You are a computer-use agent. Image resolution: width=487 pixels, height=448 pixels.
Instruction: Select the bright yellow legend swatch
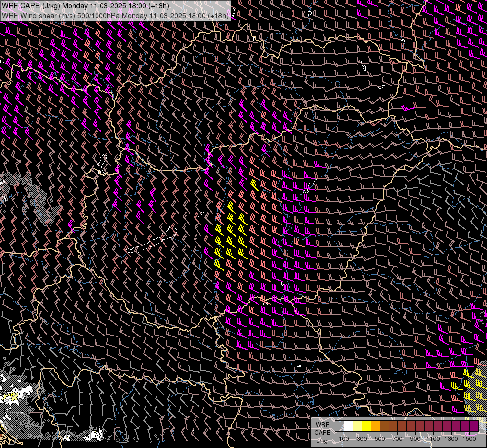click(366, 426)
